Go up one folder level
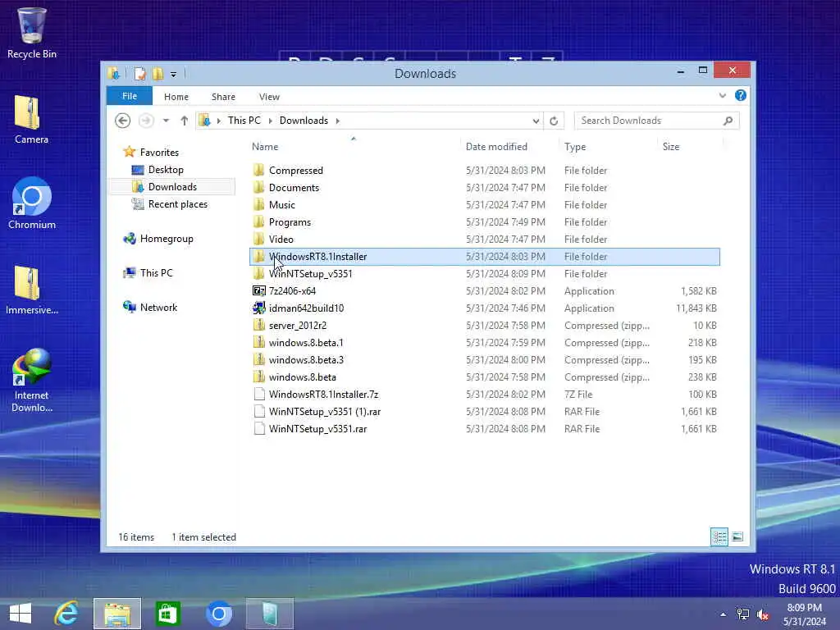This screenshot has height=630, width=840. coord(185,121)
